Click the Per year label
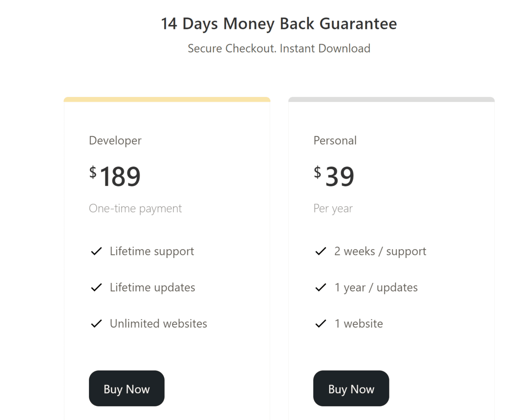513x420 pixels. click(333, 209)
